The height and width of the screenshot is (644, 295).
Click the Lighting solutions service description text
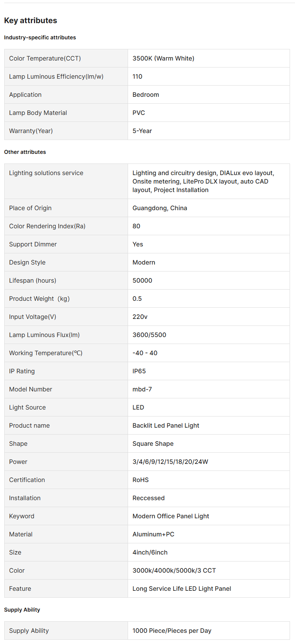tap(203, 181)
